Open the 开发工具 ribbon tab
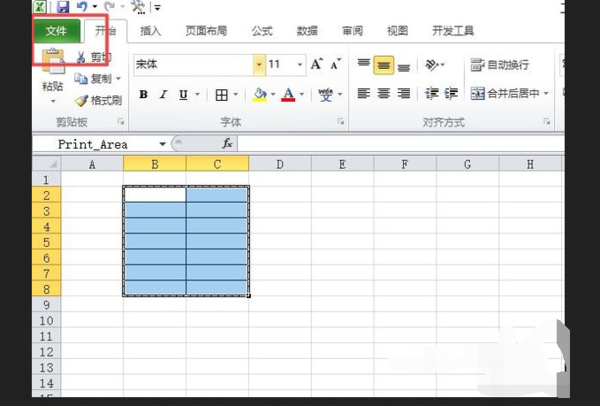Screen dimensions: 600x406 [x=453, y=31]
